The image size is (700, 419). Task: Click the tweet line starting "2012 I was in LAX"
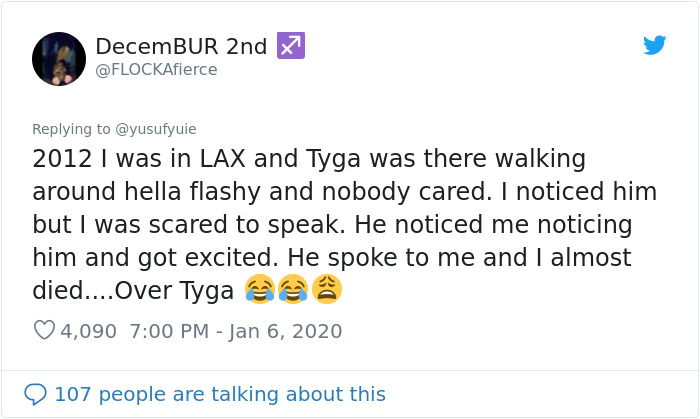pos(309,160)
